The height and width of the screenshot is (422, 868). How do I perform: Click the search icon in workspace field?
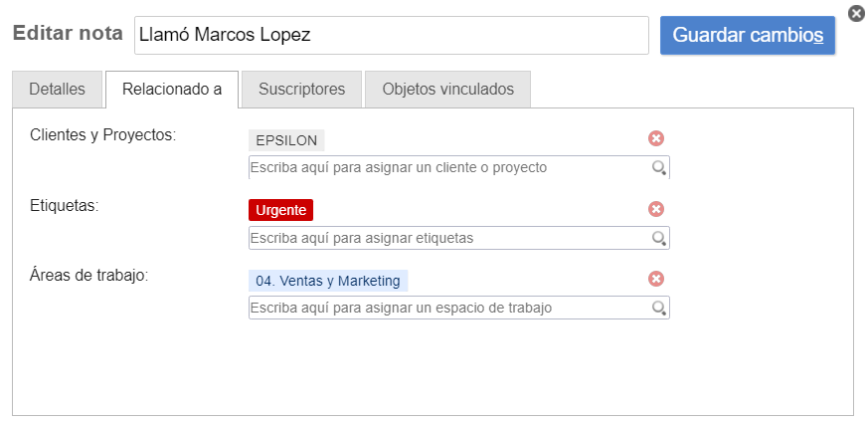[x=658, y=309]
